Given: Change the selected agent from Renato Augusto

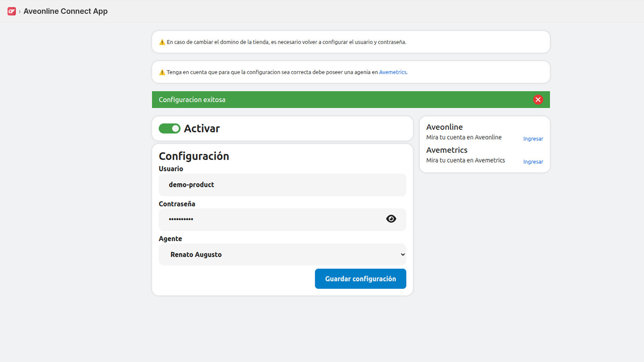Looking at the screenshot, I should 282,254.
